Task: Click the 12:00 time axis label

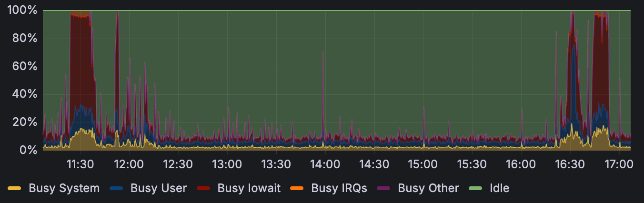Action: coord(129,164)
